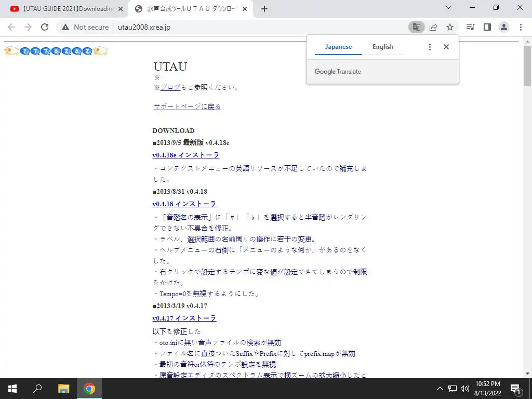
Task: Open the サポートページに戻る link
Action: point(187,107)
